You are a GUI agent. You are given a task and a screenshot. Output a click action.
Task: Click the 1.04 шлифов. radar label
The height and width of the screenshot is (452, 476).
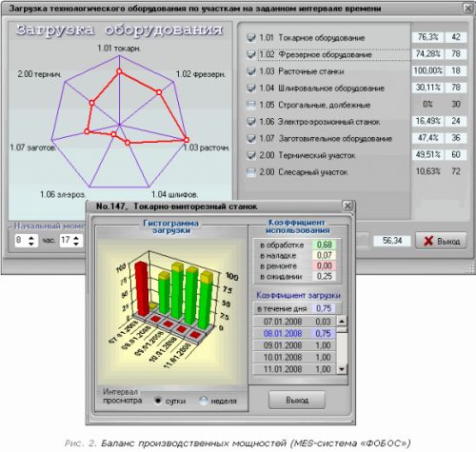pyautogui.click(x=175, y=194)
